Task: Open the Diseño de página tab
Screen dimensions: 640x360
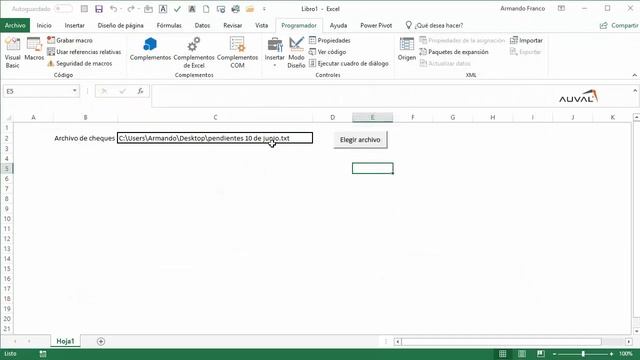Action: coord(120,25)
